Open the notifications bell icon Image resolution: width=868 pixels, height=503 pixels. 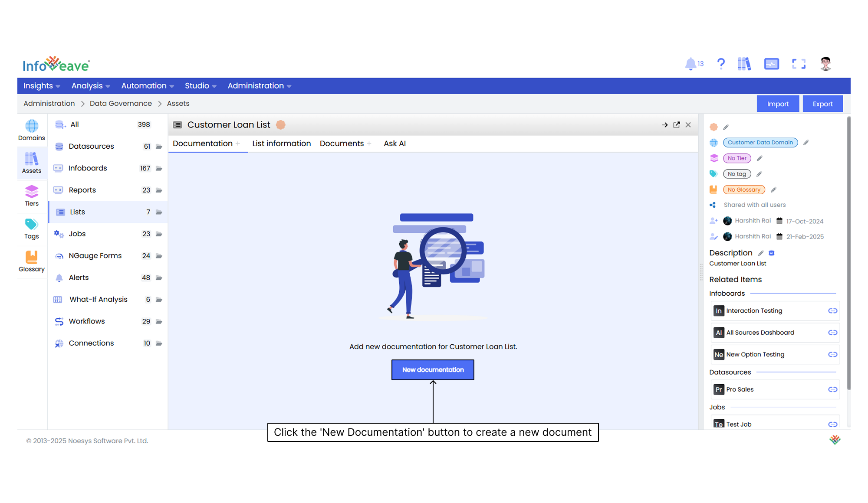click(690, 64)
